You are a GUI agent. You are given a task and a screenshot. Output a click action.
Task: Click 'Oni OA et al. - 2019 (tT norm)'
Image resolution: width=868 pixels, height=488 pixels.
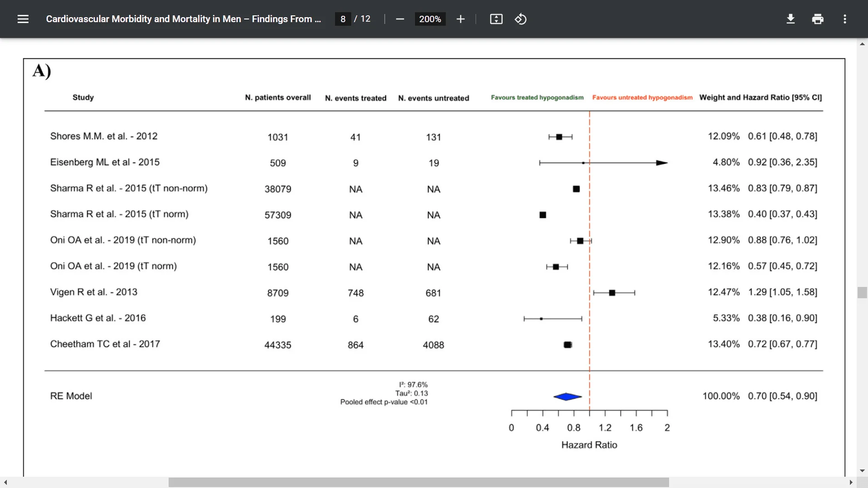coord(113,266)
